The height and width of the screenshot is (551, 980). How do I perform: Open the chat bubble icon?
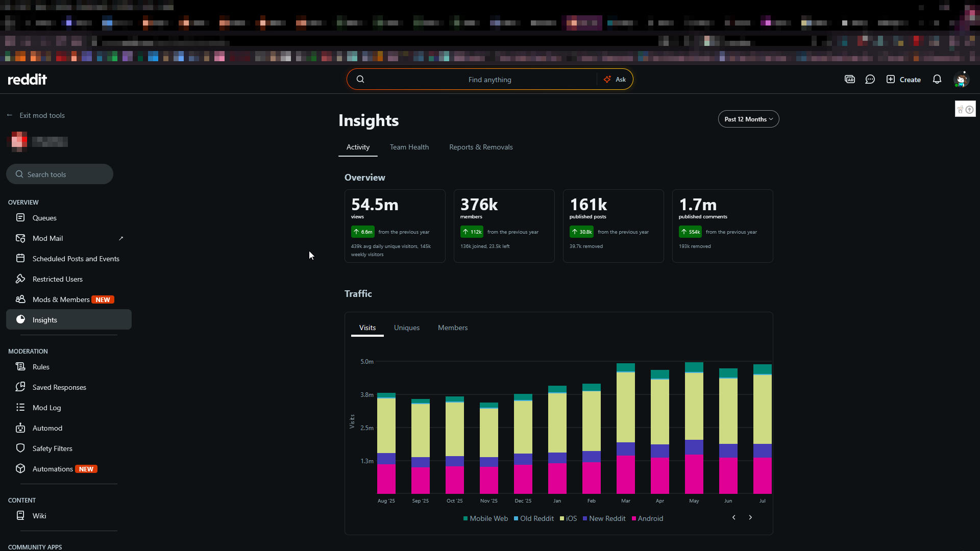click(x=870, y=79)
